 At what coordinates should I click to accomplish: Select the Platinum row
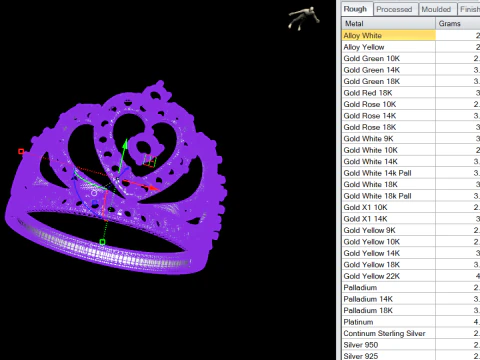pos(411,322)
